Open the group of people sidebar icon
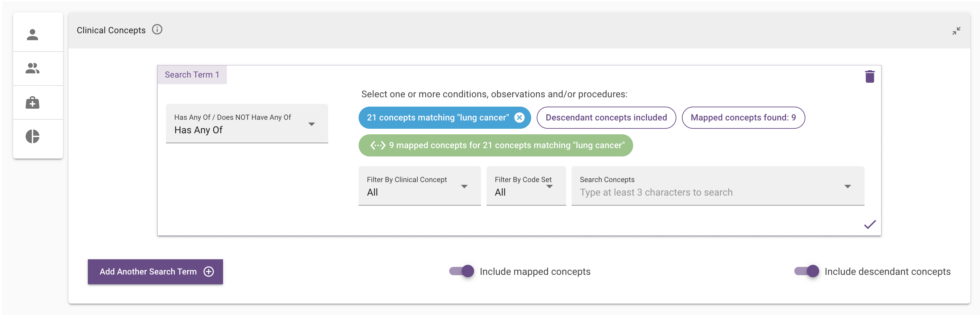This screenshot has height=315, width=980. click(x=33, y=68)
